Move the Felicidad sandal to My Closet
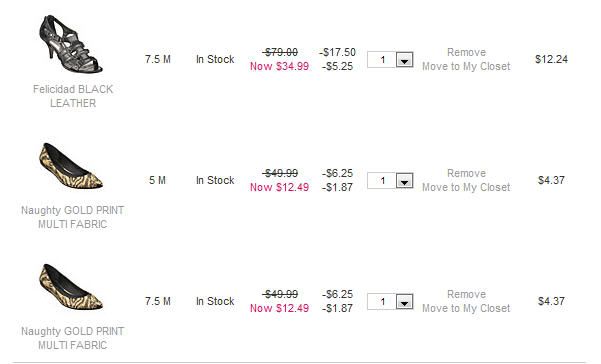 click(x=466, y=66)
